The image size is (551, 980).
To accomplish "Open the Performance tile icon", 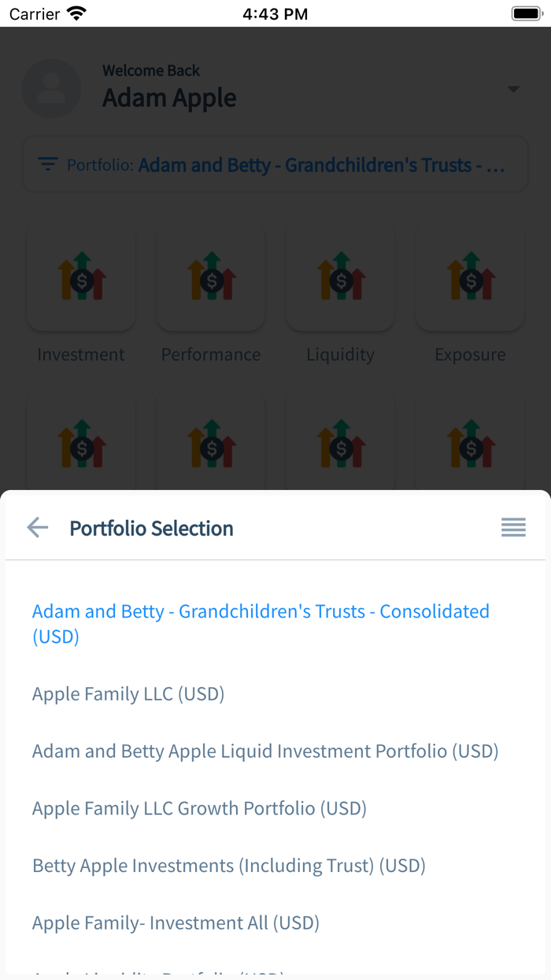I will coord(211,277).
